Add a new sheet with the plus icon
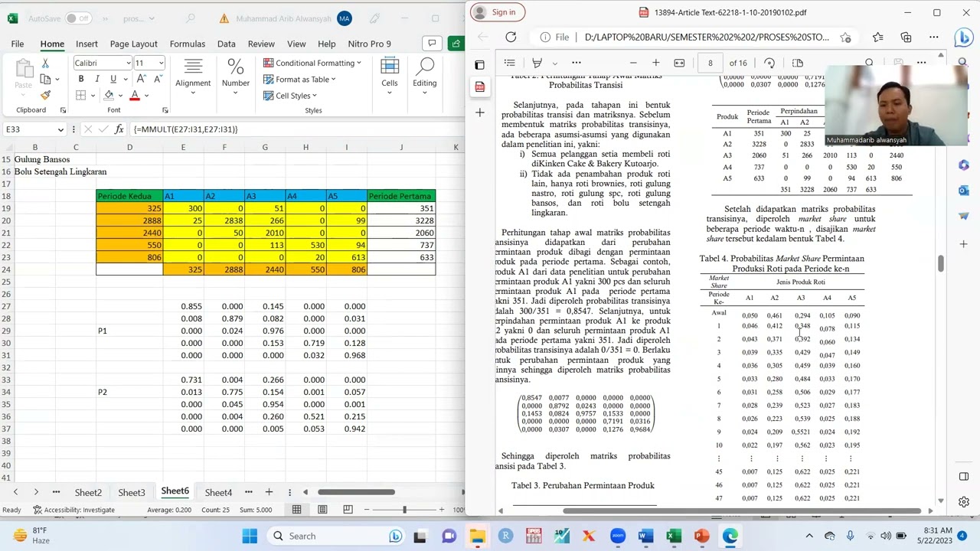 [269, 492]
